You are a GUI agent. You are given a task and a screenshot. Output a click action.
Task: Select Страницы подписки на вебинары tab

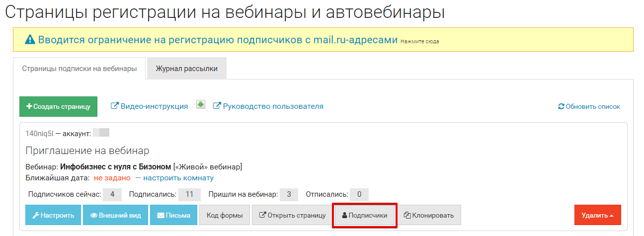tap(80, 69)
